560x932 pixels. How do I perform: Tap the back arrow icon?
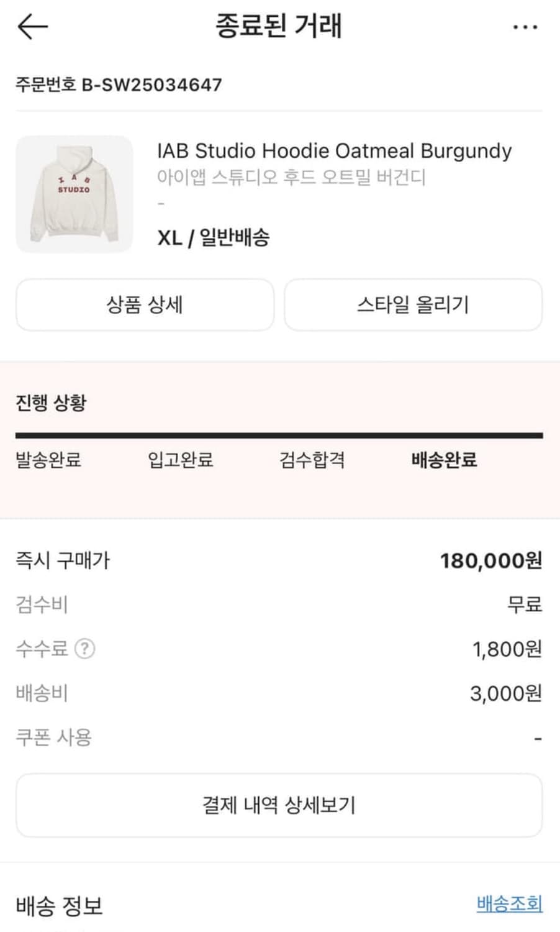tap(32, 27)
